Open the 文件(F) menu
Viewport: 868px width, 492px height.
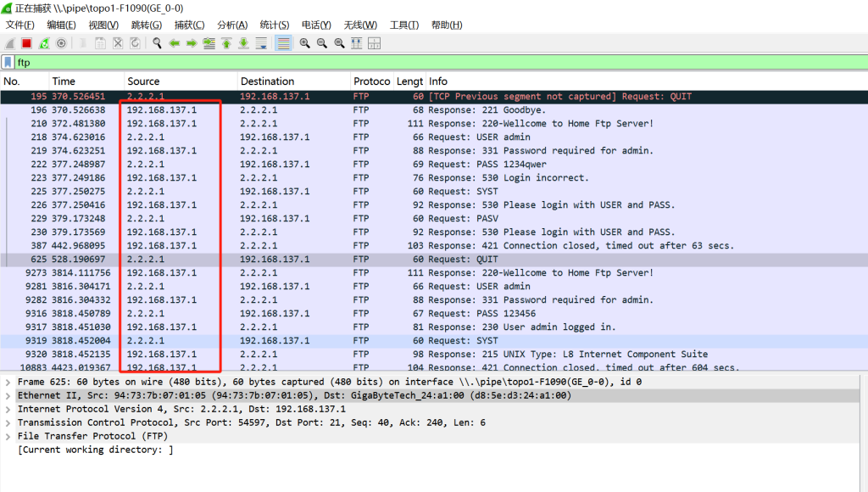point(20,25)
